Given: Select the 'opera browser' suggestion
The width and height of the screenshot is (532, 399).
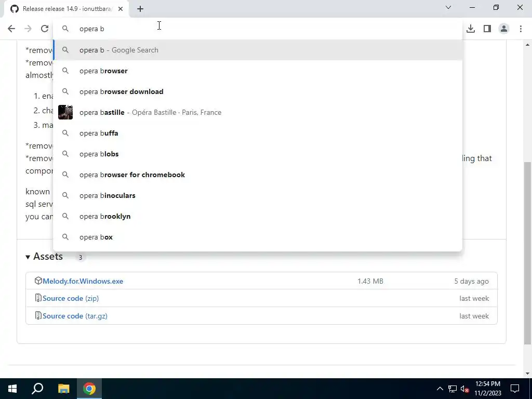Looking at the screenshot, I should pos(258,71).
